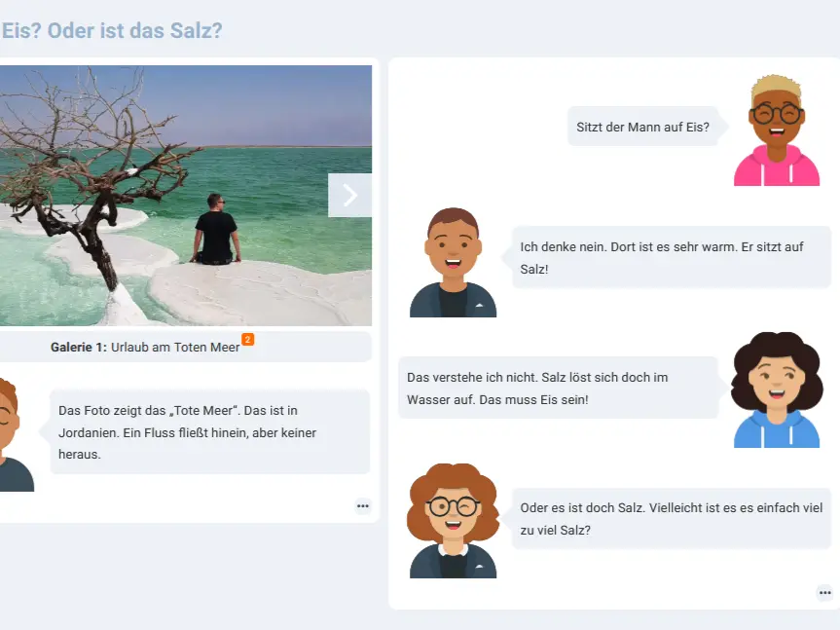Select the bubble "Das verstehe ich nicht"

(558, 388)
